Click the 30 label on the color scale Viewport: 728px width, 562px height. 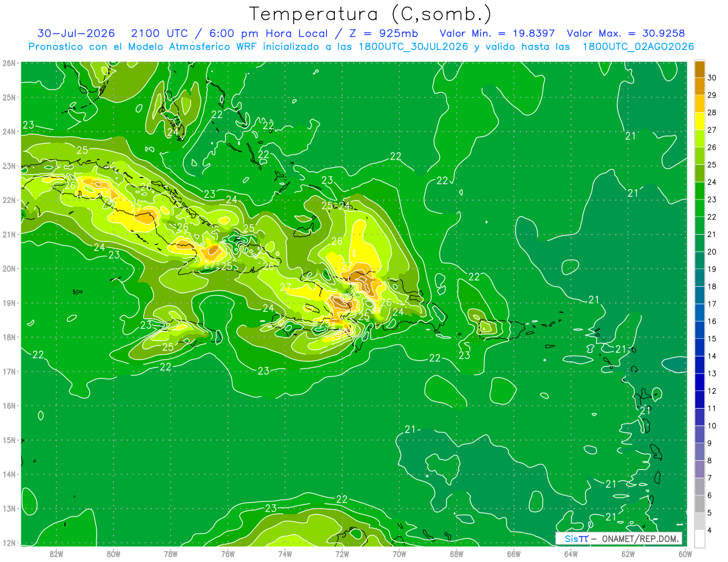(712, 77)
